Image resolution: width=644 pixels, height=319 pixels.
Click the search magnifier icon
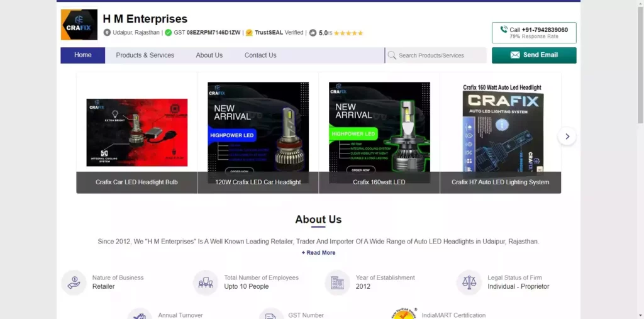coord(392,55)
